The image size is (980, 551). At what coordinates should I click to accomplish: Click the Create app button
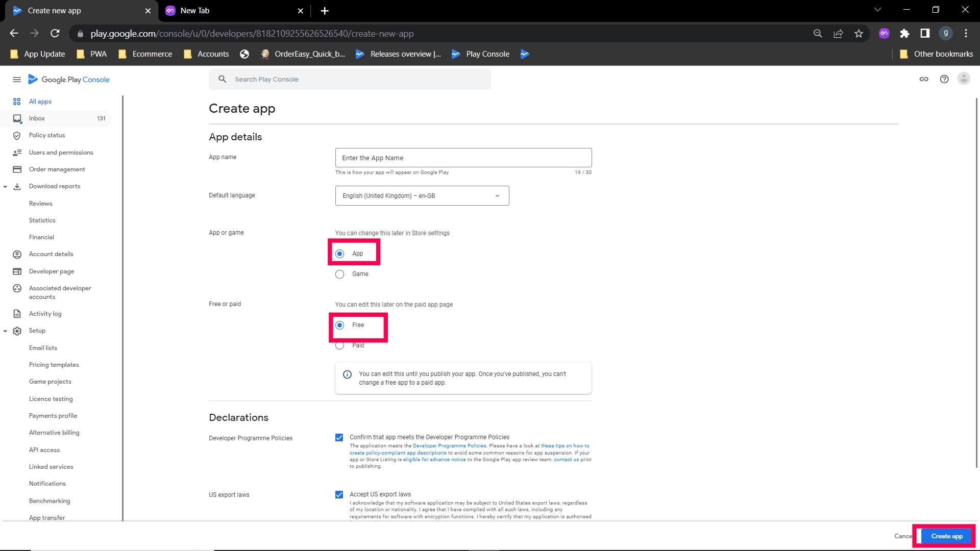pyautogui.click(x=946, y=536)
